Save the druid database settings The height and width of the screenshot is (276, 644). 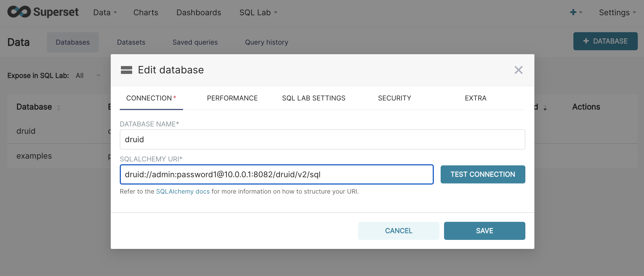click(x=484, y=231)
